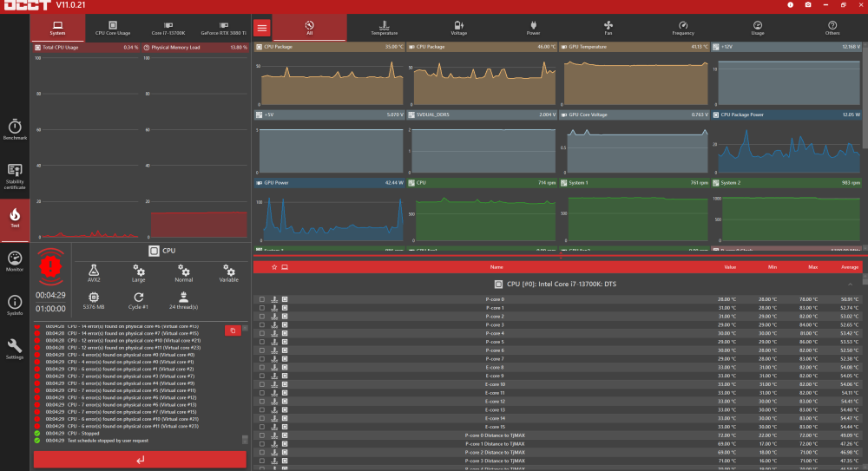Tick checkbox for P-core 1 Distance to TjMAX

262,444
